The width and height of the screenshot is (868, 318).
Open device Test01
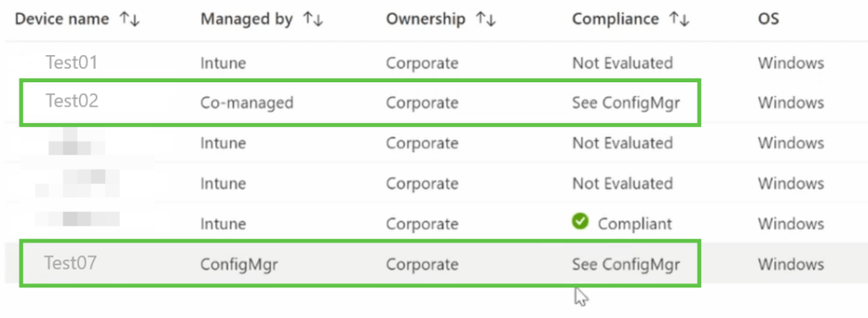[x=71, y=62]
